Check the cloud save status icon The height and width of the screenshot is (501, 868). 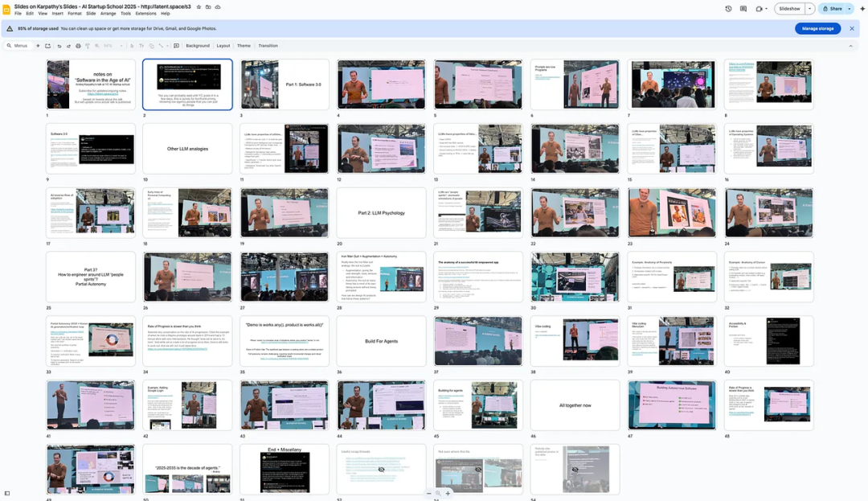pyautogui.click(x=218, y=7)
